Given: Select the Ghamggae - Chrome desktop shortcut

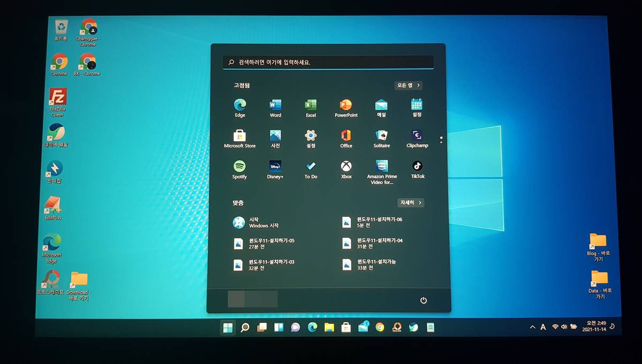Looking at the screenshot, I should [88, 33].
